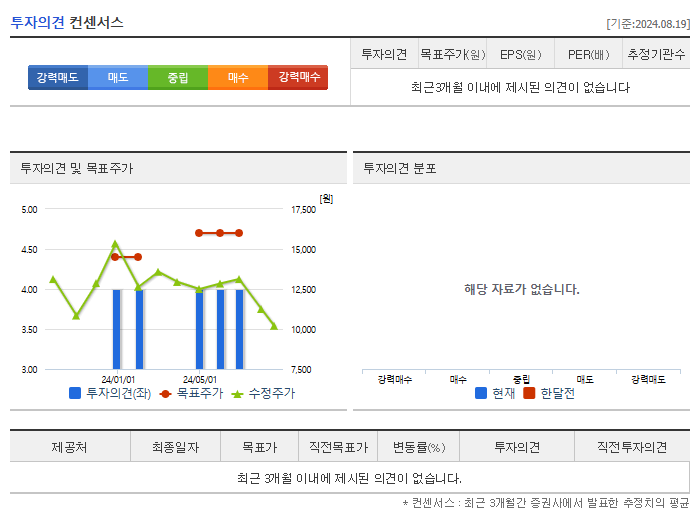
Task: Click the green 수정주가 legend marker
Action: 237,394
